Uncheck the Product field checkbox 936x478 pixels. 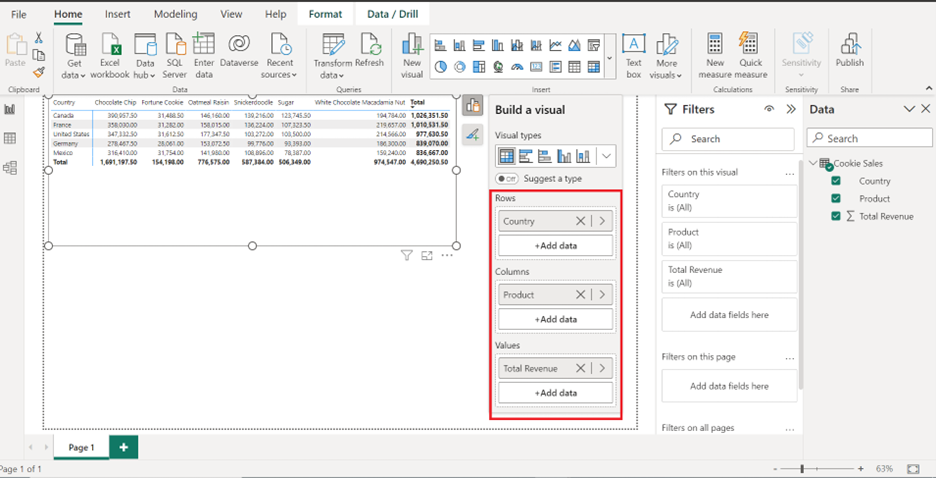pos(836,199)
